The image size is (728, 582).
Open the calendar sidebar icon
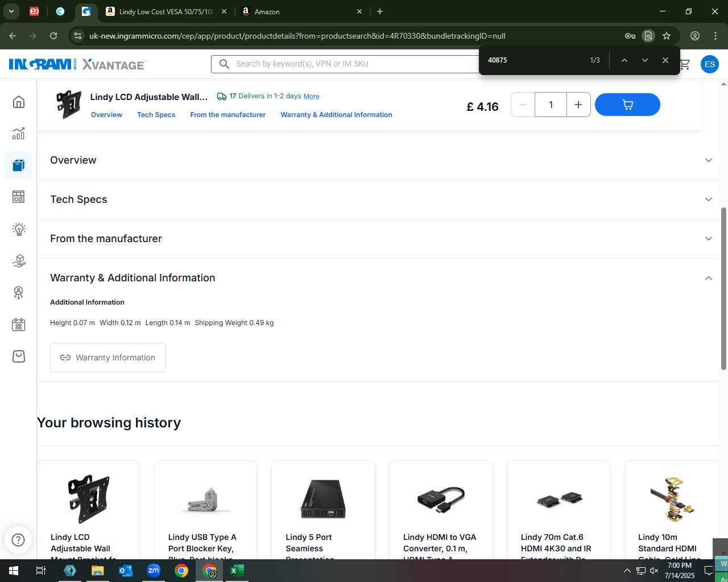19,325
